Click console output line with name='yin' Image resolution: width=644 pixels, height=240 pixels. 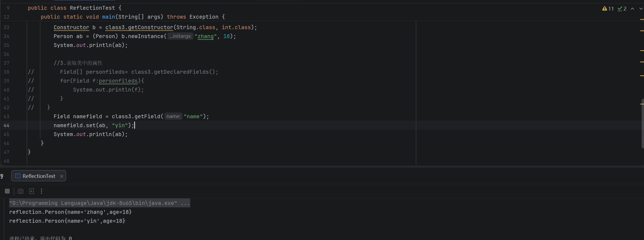point(67,221)
